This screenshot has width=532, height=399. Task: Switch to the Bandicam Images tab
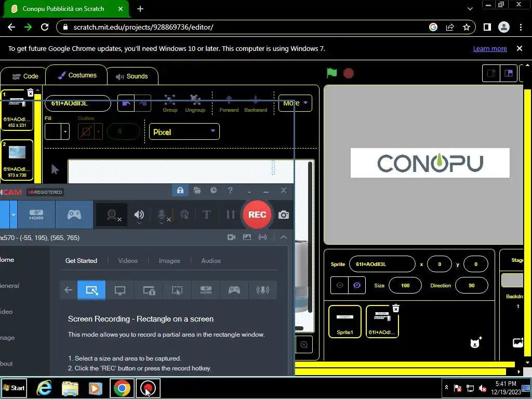point(169,261)
